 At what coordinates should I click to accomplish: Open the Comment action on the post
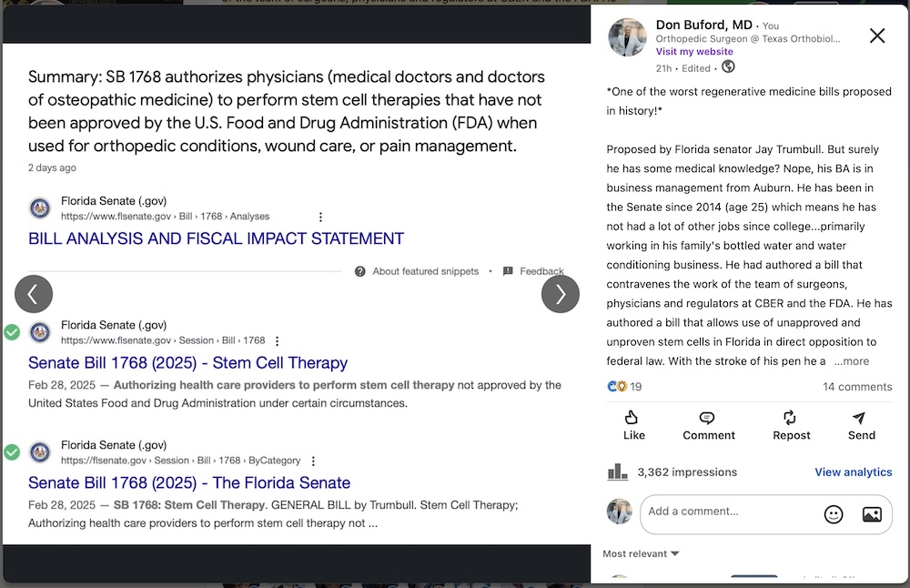(708, 425)
